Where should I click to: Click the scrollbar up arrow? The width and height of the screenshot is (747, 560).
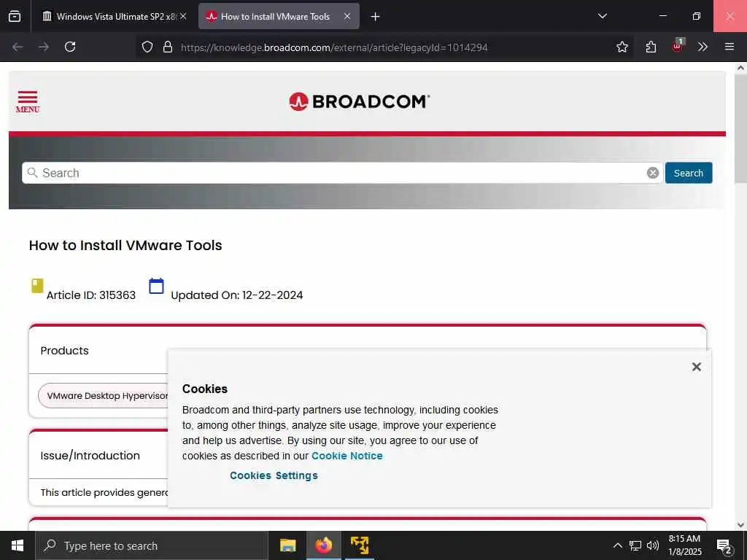pyautogui.click(x=741, y=68)
